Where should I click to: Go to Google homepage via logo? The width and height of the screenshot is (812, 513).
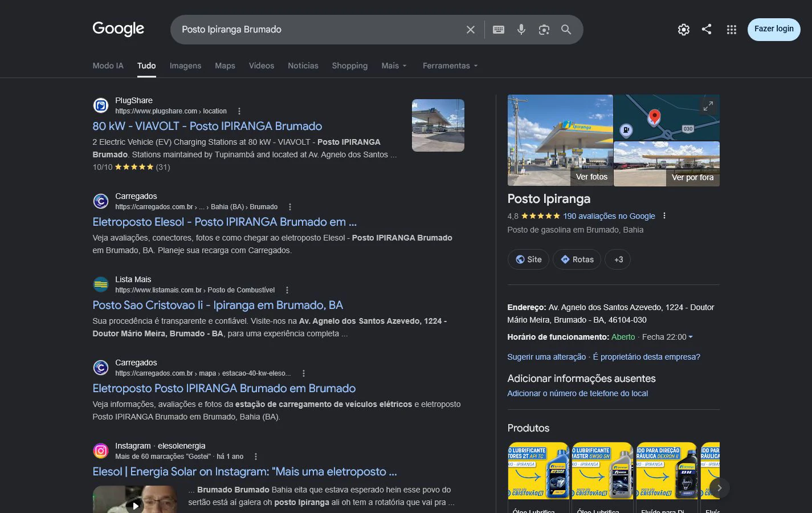[119, 28]
